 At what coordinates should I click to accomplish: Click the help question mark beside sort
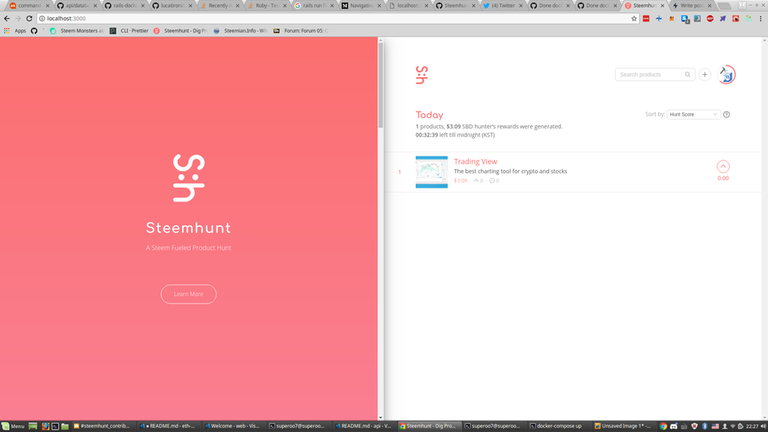726,115
